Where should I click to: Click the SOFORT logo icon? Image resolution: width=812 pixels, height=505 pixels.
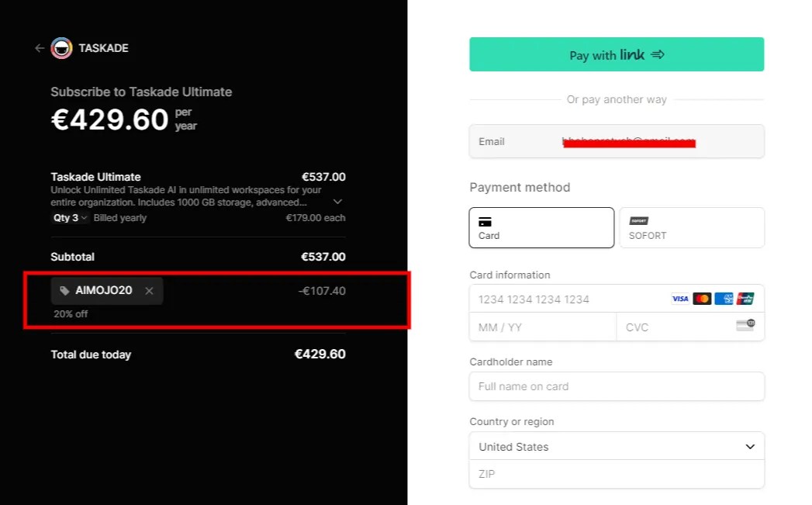[x=638, y=221]
